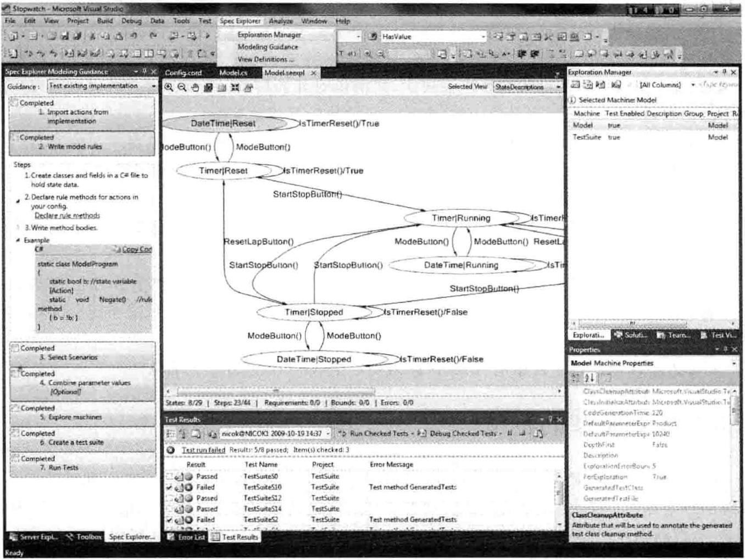Choose View Definitions from Spec Explorer menu
This screenshot has height=560, width=745.
tap(265, 59)
